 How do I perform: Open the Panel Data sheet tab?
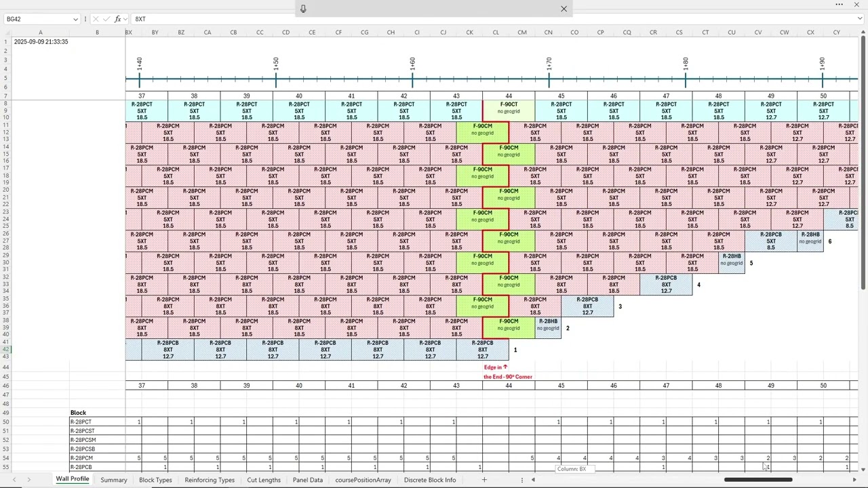pyautogui.click(x=308, y=480)
